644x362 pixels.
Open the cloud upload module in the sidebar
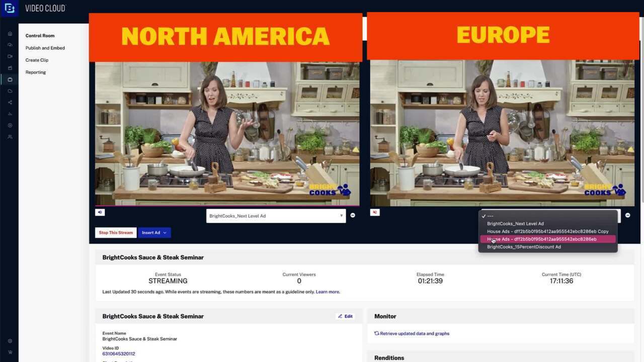(x=10, y=45)
